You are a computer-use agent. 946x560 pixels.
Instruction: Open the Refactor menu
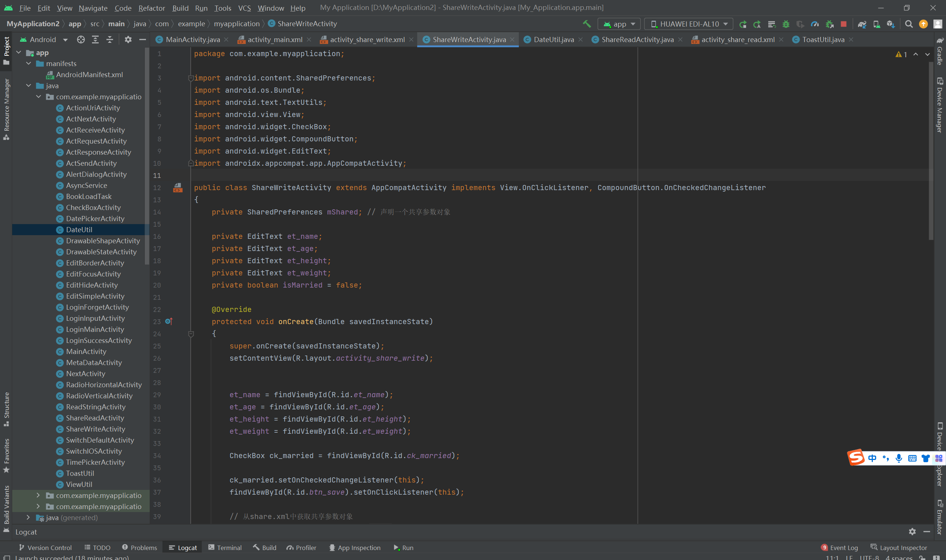click(x=152, y=8)
